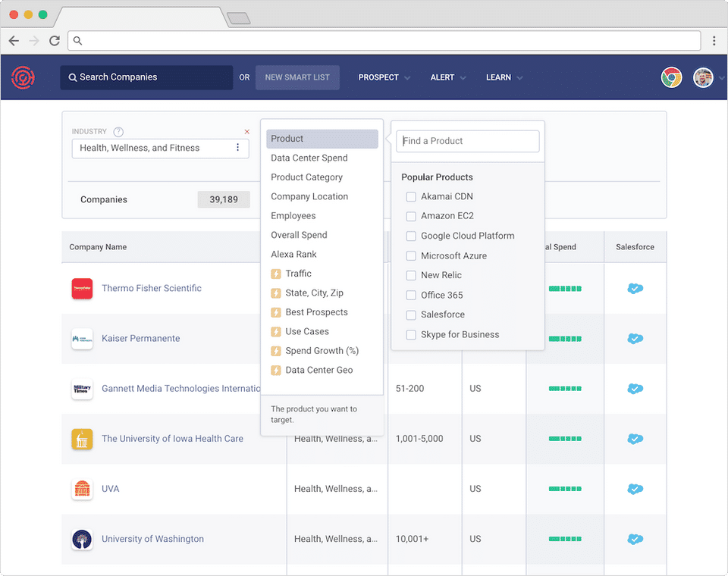The width and height of the screenshot is (728, 576).
Task: Expand the Prospect dropdown menu
Action: point(384,77)
